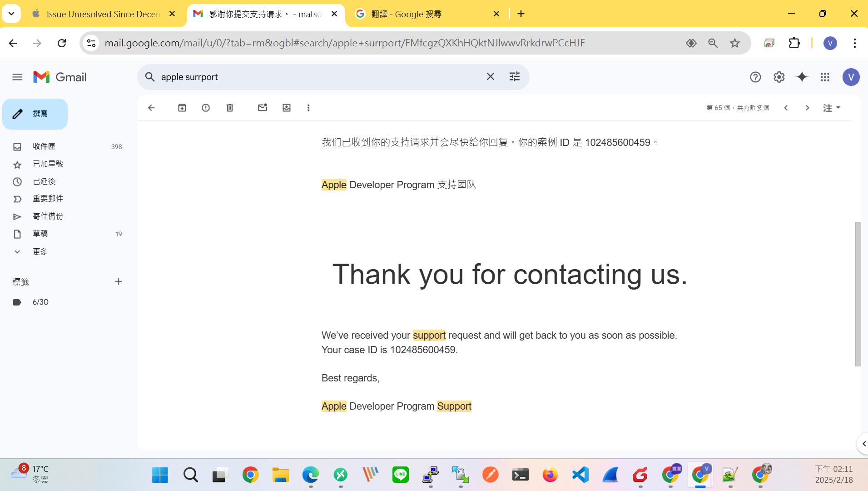Open Windows taskbar search
Image resolution: width=868 pixels, height=491 pixels.
(191, 475)
